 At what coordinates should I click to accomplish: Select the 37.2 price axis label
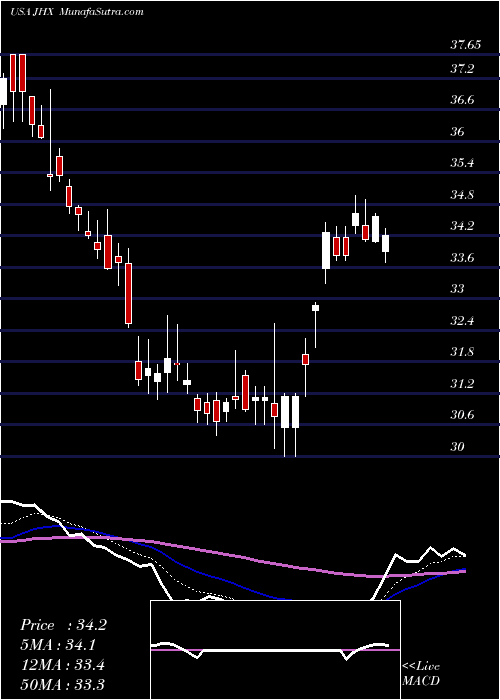click(x=462, y=69)
